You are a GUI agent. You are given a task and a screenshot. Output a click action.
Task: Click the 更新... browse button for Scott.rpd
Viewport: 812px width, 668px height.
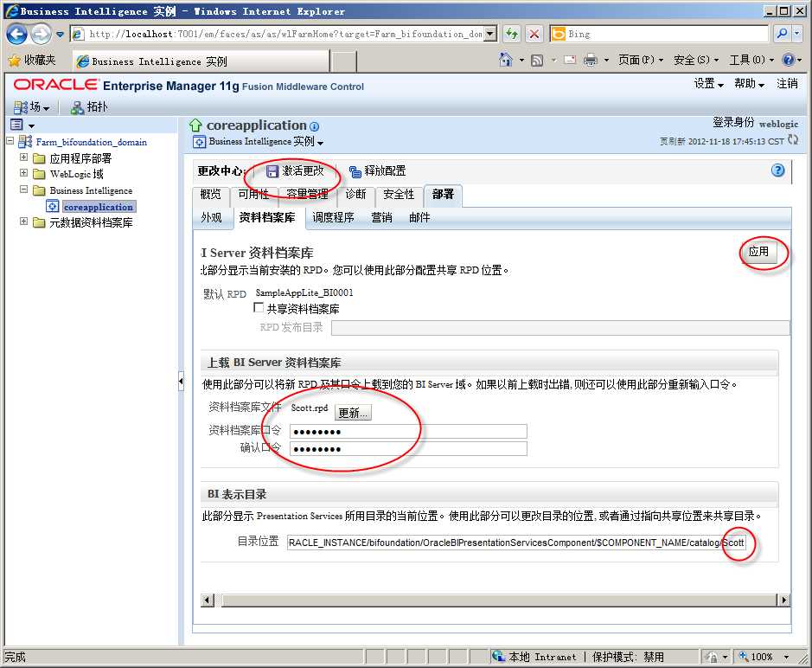click(x=353, y=413)
